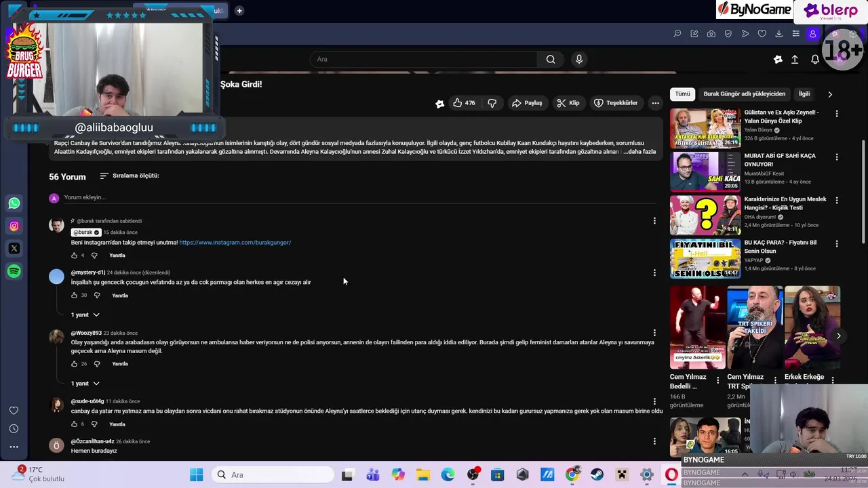The width and height of the screenshot is (868, 488).
Task: Open the instagram.com/burakgungor link
Action: click(235, 243)
